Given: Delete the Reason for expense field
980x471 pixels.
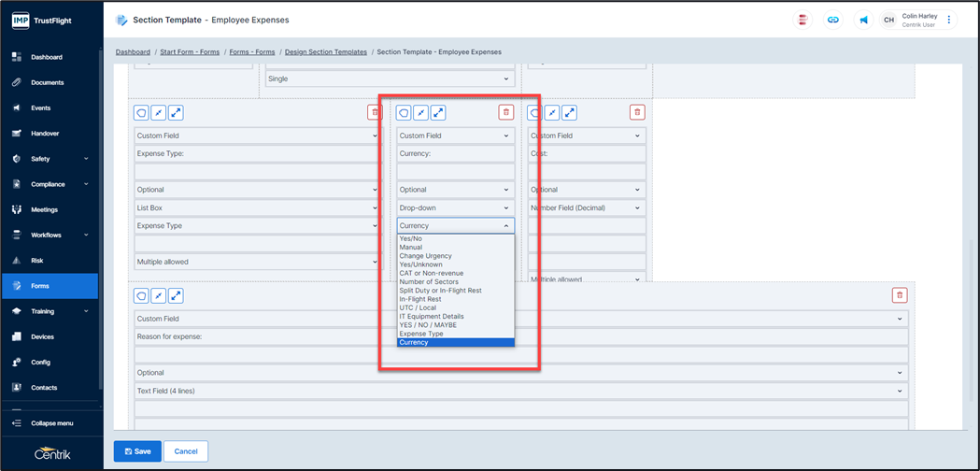Looking at the screenshot, I should pos(900,295).
